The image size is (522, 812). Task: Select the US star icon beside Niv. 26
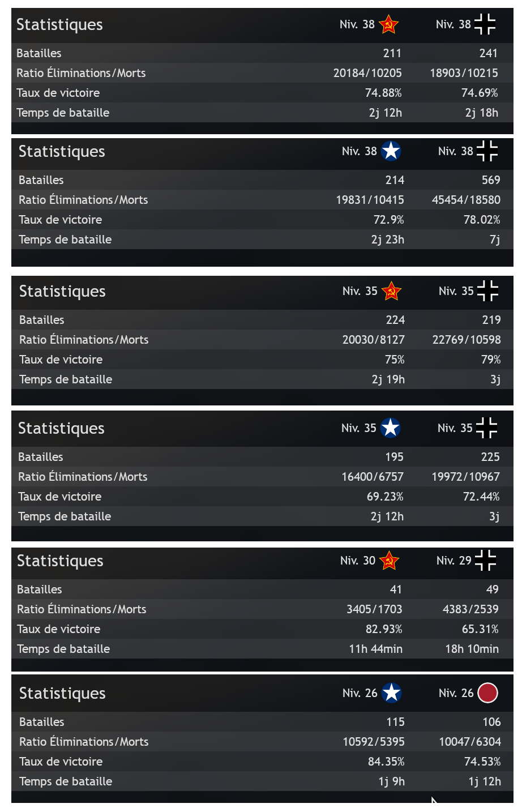(391, 693)
